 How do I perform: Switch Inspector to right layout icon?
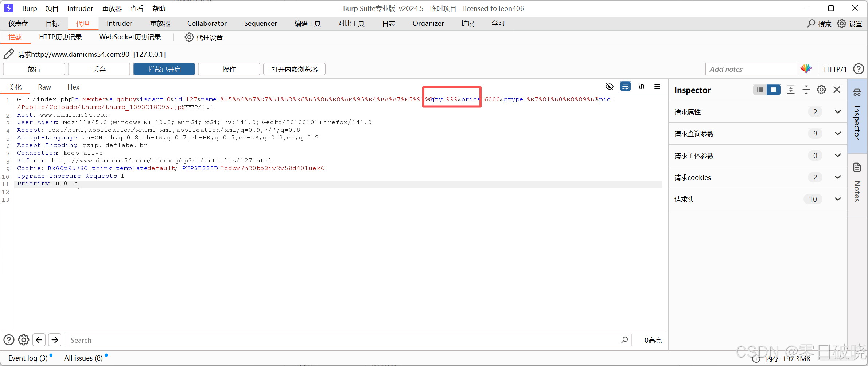[773, 90]
